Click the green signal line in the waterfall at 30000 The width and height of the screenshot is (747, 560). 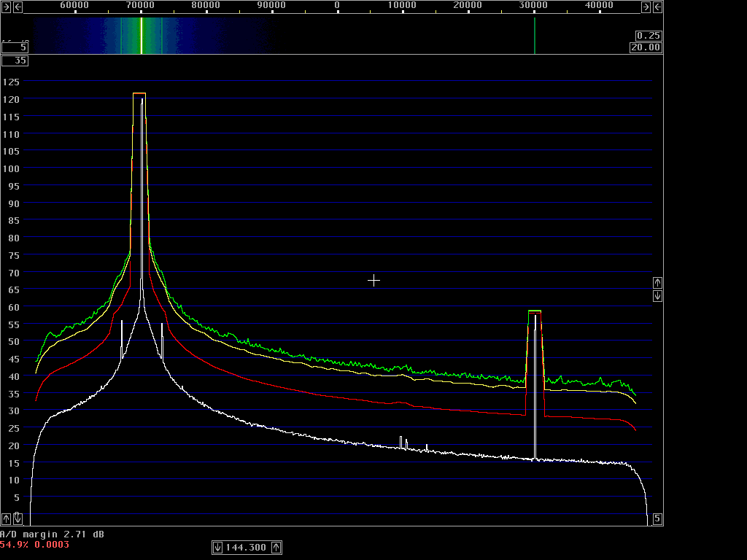[535, 36]
